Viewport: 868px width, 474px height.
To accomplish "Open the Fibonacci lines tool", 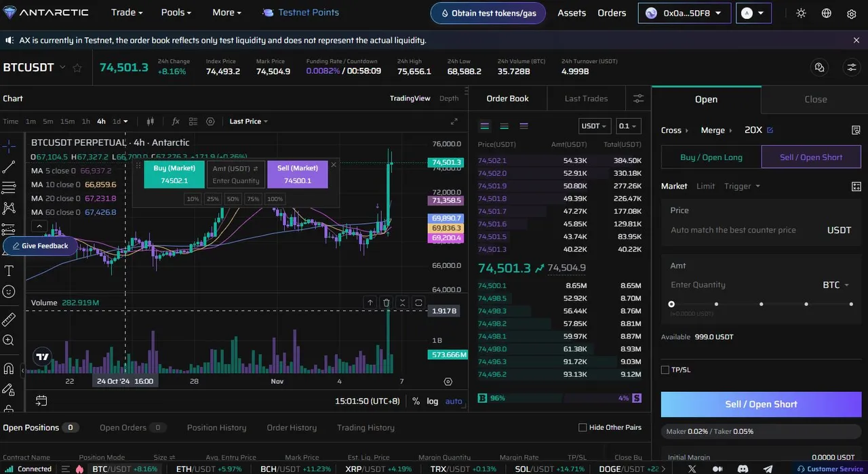I will [9, 188].
